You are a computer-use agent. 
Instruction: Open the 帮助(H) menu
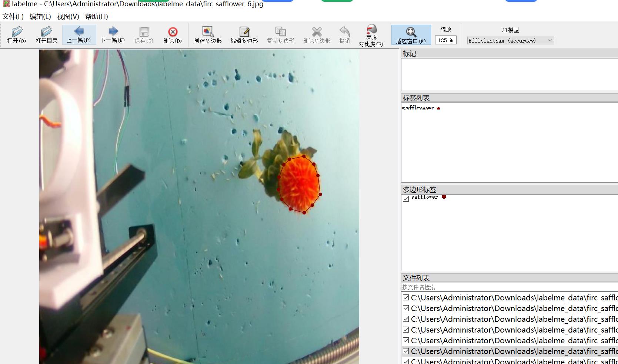(96, 16)
